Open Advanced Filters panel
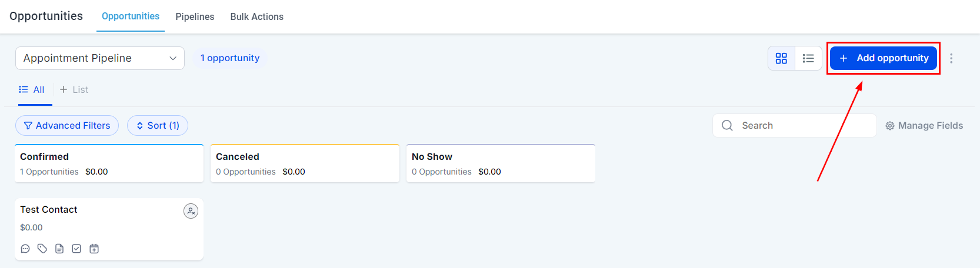Screen dimensions: 980x268 pos(67,126)
